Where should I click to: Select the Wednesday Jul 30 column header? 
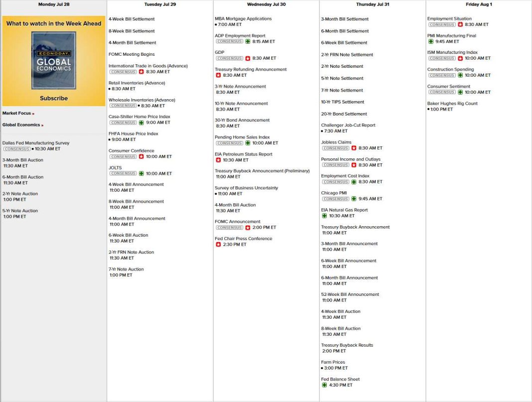click(x=266, y=4)
